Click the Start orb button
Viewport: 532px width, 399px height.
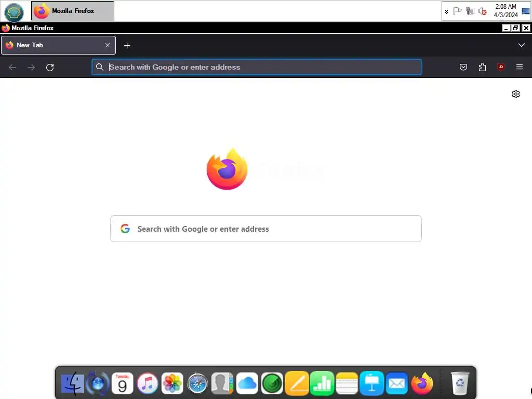pos(14,12)
